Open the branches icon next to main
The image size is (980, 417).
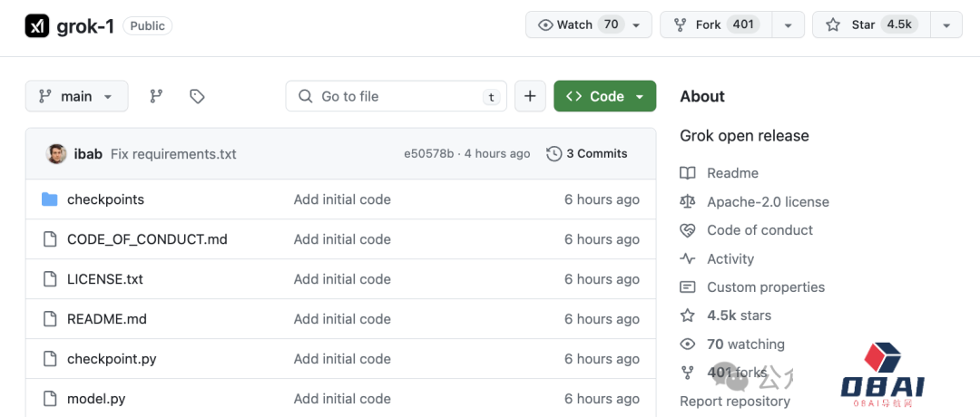pos(156,96)
